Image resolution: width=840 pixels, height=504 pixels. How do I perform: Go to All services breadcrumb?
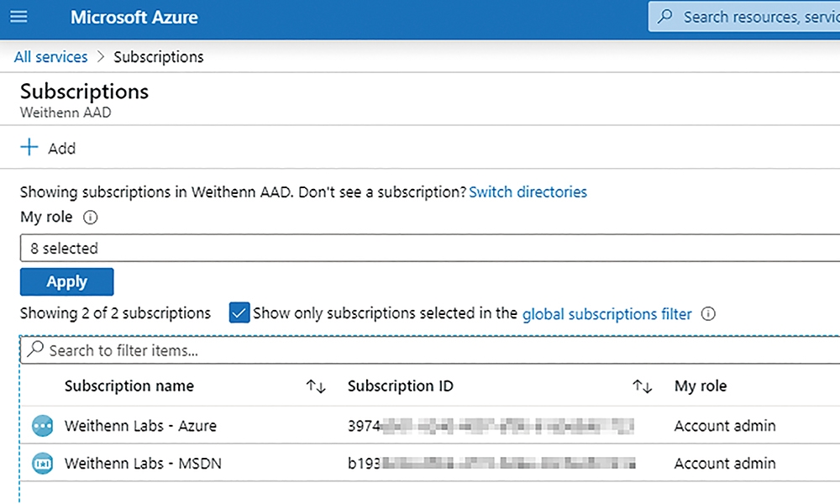tap(50, 57)
